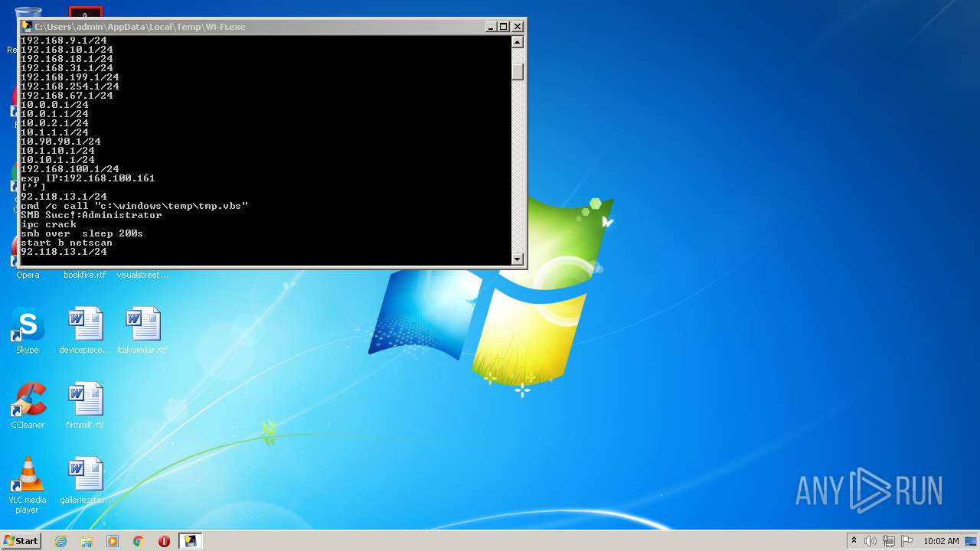The image size is (980, 551).
Task: Click the tmp.vbs cmd call line
Action: tap(135, 206)
